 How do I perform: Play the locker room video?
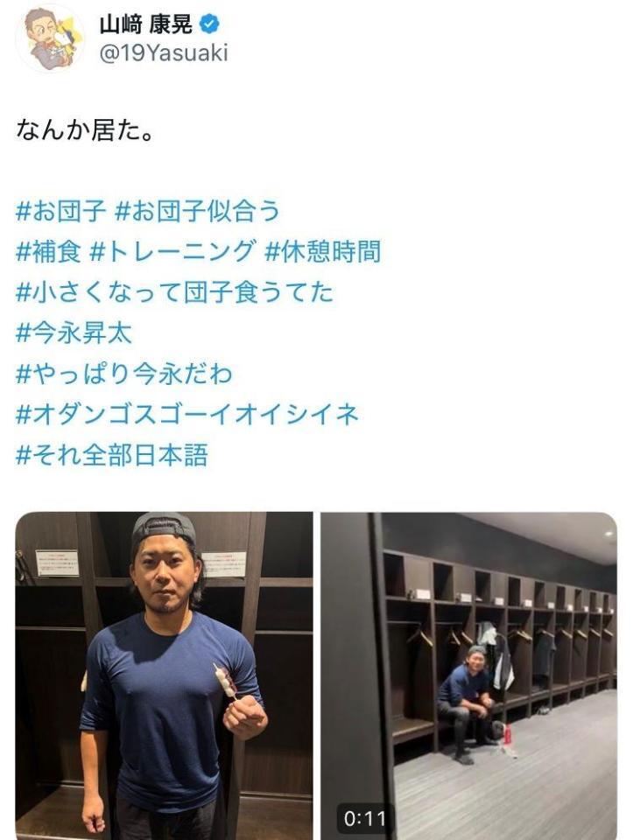tap(469, 676)
